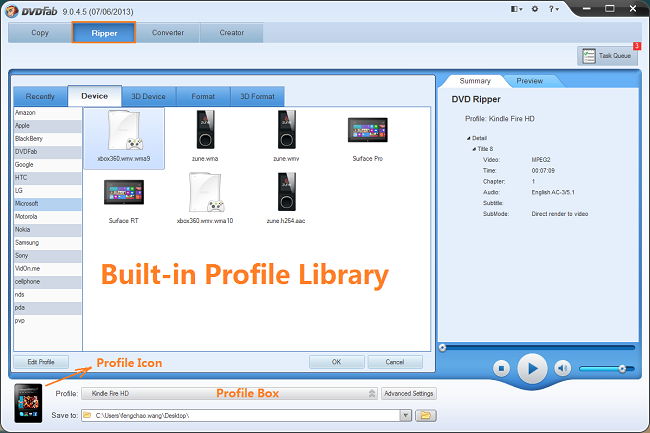Open the help question mark menu
Viewport: 650px width, 433px height.
(553, 9)
